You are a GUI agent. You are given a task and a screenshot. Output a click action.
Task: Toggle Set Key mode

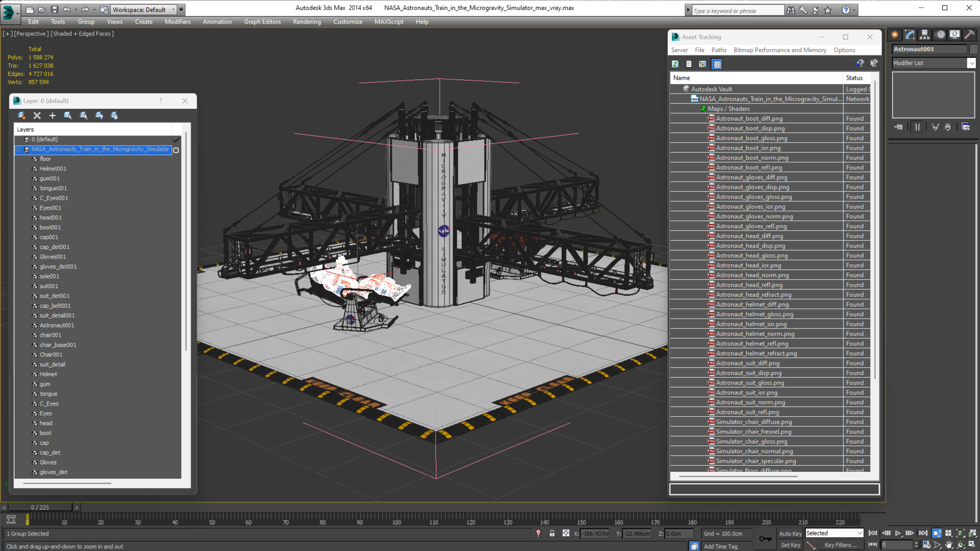click(790, 544)
